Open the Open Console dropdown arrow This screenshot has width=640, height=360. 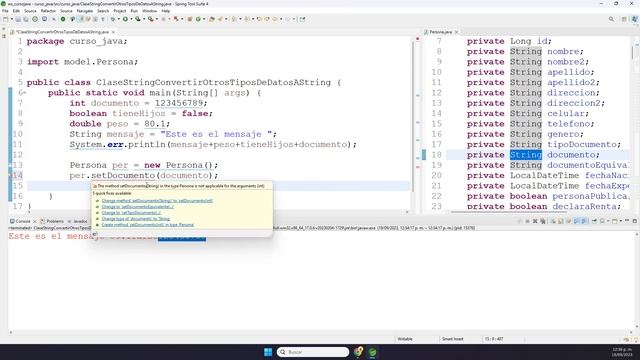point(621,221)
